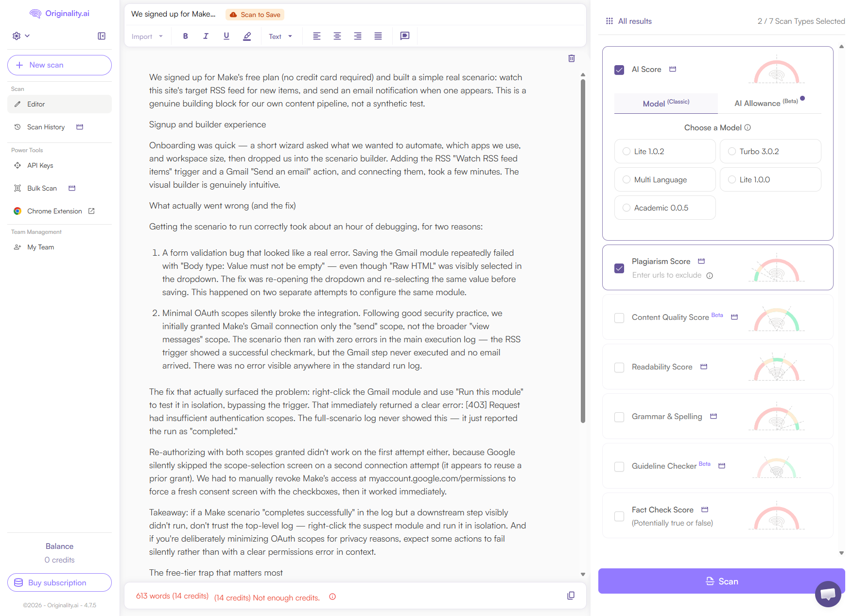Open Bulk Scan tool

pyautogui.click(x=42, y=188)
